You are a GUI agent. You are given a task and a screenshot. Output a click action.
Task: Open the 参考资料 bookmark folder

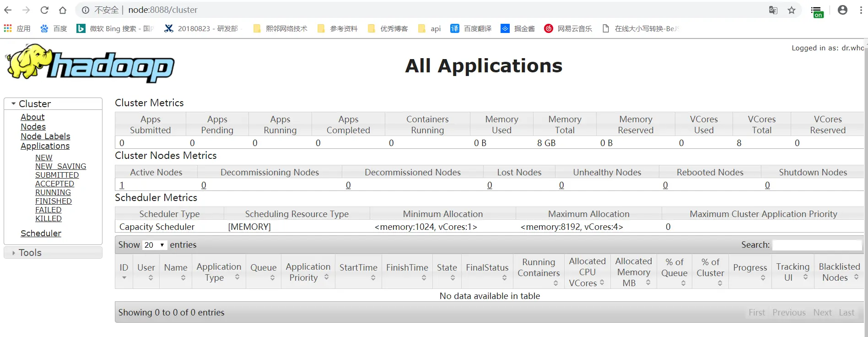tap(338, 28)
